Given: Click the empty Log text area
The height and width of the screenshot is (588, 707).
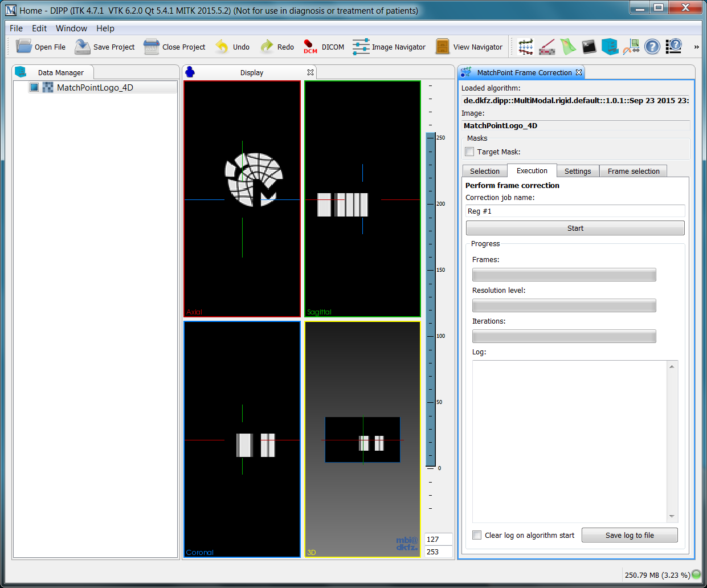Looking at the screenshot, I should pyautogui.click(x=570, y=441).
